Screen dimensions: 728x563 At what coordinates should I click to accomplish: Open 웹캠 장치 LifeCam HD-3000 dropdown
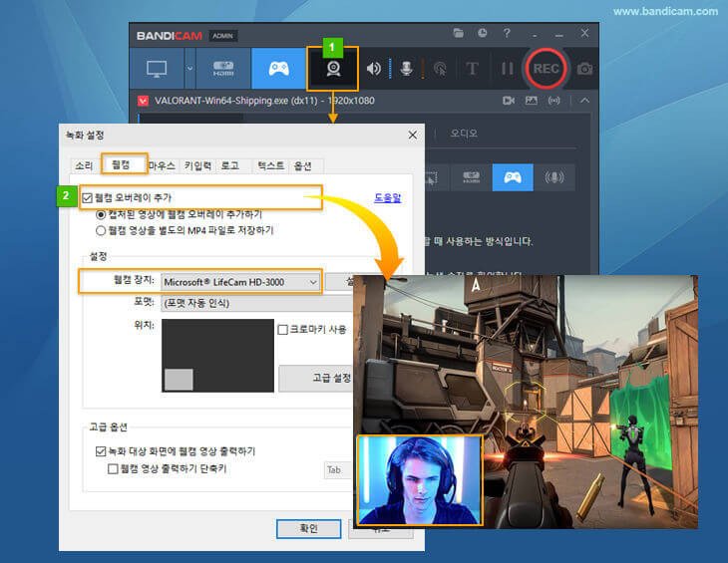[x=240, y=282]
